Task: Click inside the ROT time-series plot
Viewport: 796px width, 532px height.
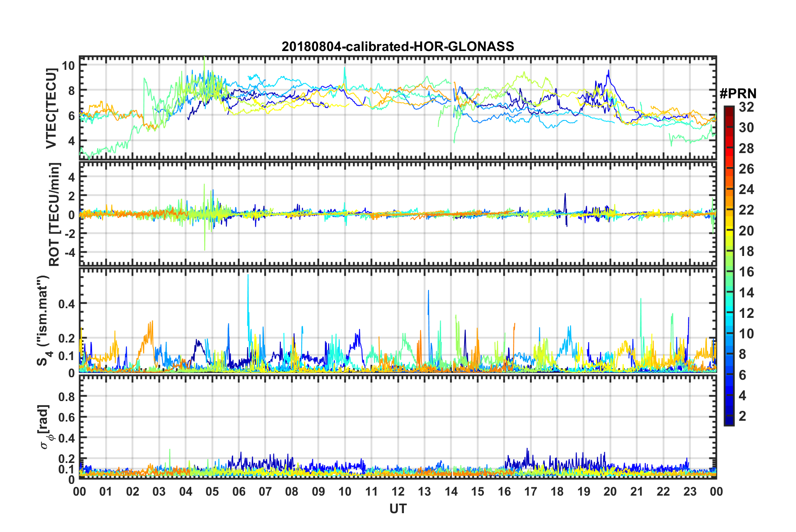Action: (x=398, y=214)
